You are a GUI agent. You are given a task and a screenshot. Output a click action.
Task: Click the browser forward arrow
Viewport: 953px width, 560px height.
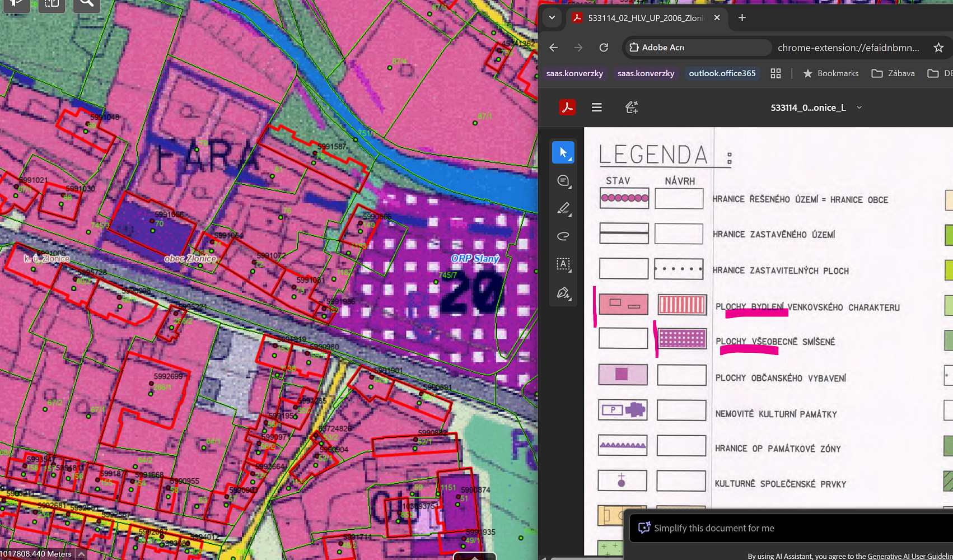point(578,48)
